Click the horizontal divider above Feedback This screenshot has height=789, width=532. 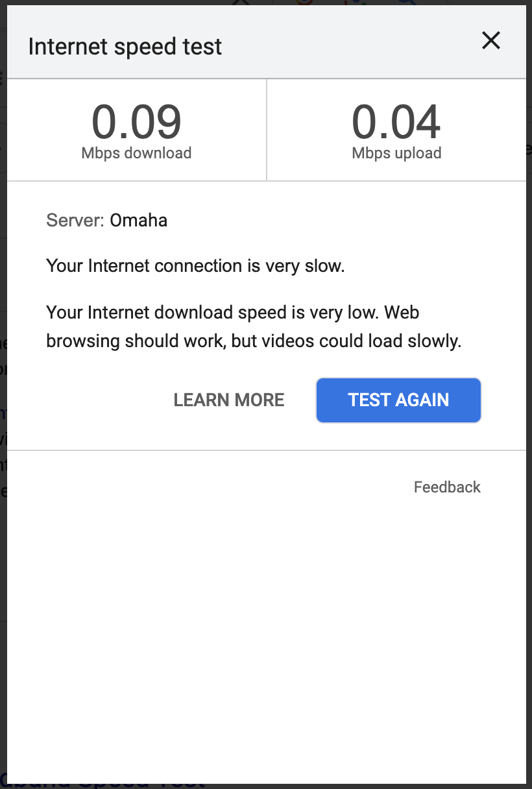tap(266, 450)
